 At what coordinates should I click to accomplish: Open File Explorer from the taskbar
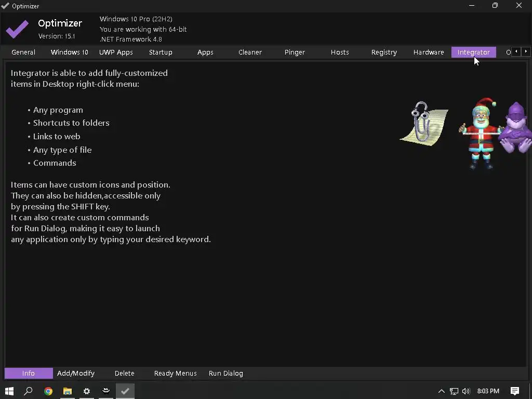pyautogui.click(x=68, y=391)
